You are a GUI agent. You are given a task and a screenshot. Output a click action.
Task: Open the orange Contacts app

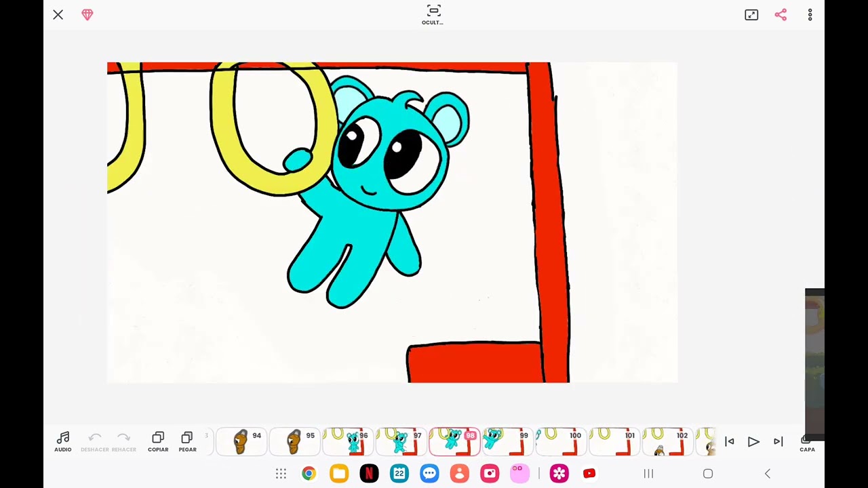click(x=460, y=474)
